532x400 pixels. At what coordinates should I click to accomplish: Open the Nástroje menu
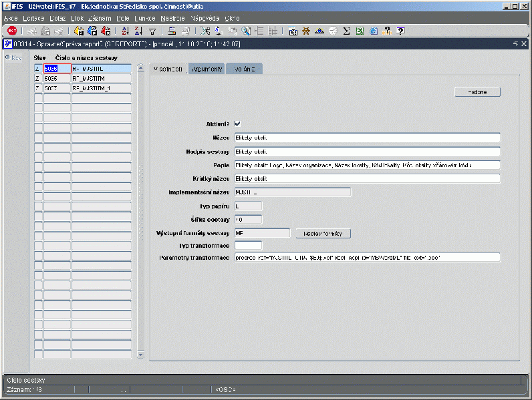tap(172, 18)
